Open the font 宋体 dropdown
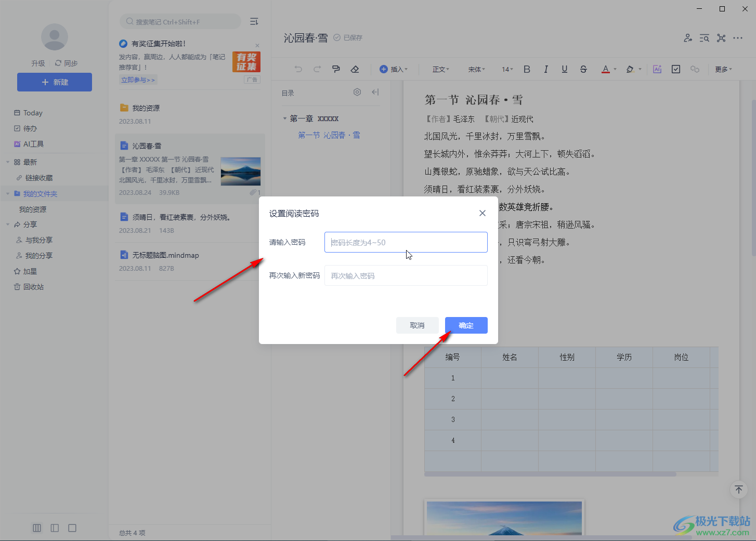The width and height of the screenshot is (756, 541). [x=476, y=69]
